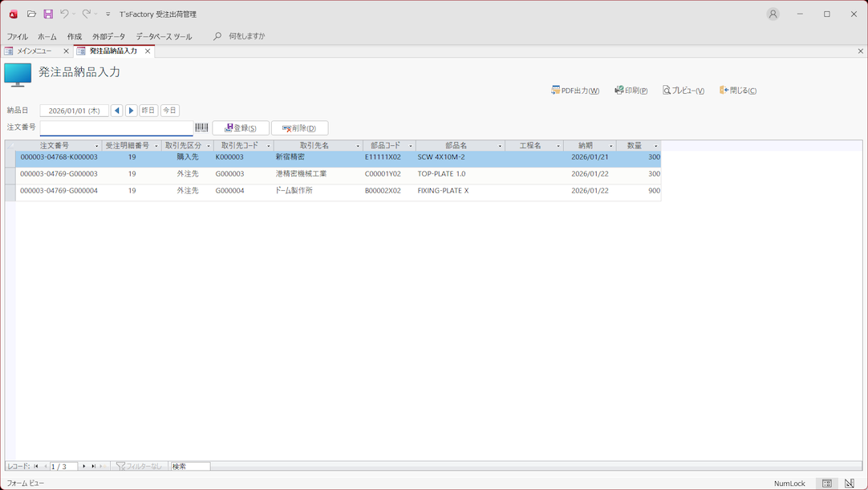Viewport: 868px width, 490px height.
Task: Click the 今日 date button
Action: [169, 111]
